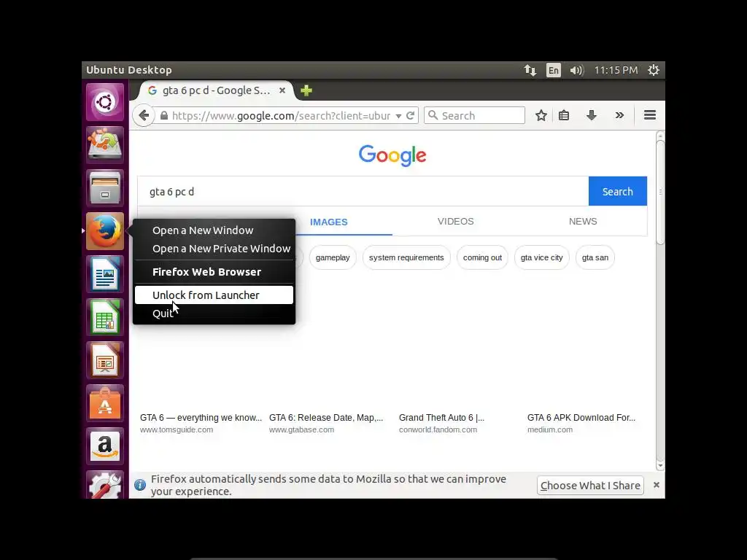Switch to NEWS results tab

pyautogui.click(x=583, y=222)
